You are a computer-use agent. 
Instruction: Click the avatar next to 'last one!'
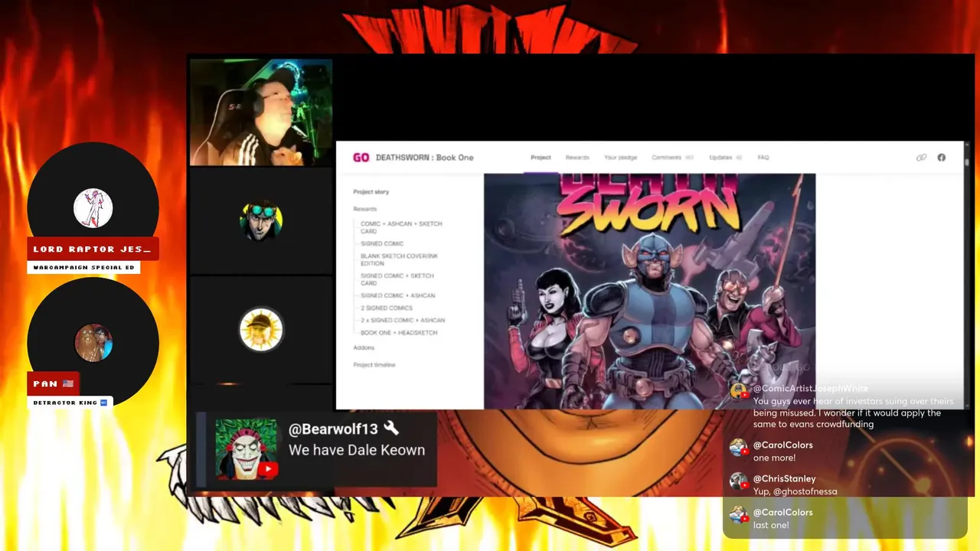738,515
